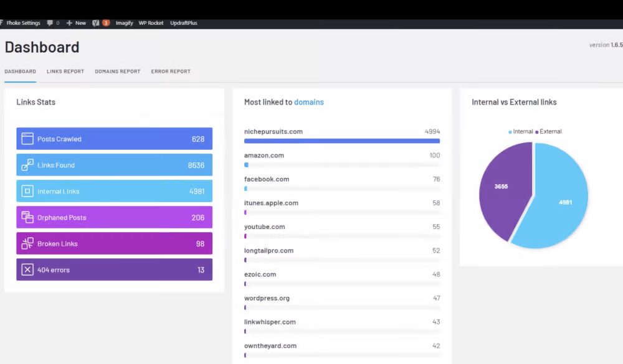Click the Orphaned Posts stat bar
Screen dimensions: 623x364
(115, 217)
